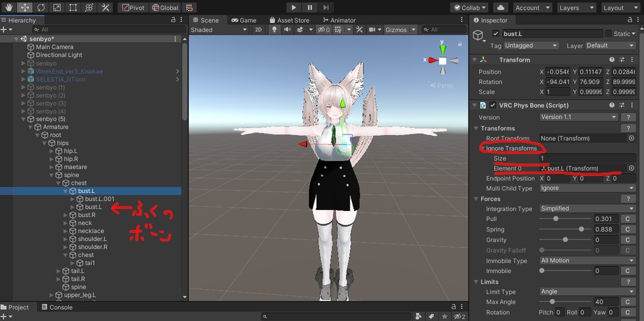Open the cloud services icon
The height and width of the screenshot is (321, 644).
pos(500,8)
